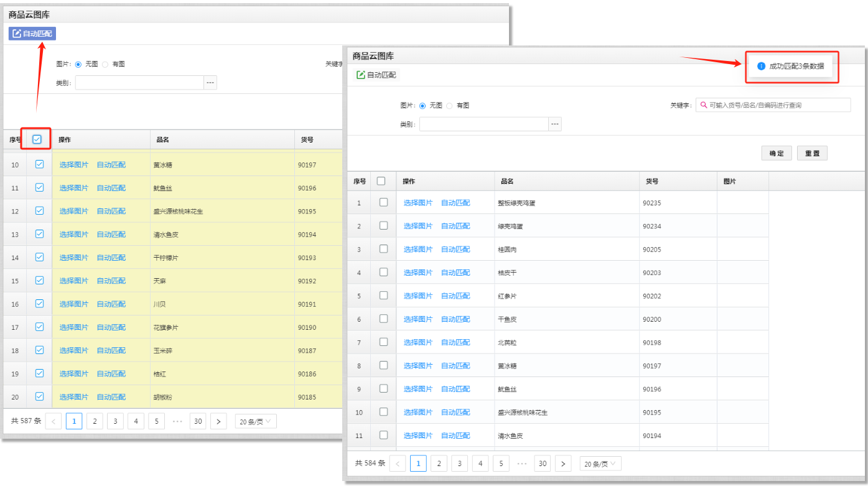Click next page arrow in left window
This screenshot has height=486, width=868.
(218, 421)
